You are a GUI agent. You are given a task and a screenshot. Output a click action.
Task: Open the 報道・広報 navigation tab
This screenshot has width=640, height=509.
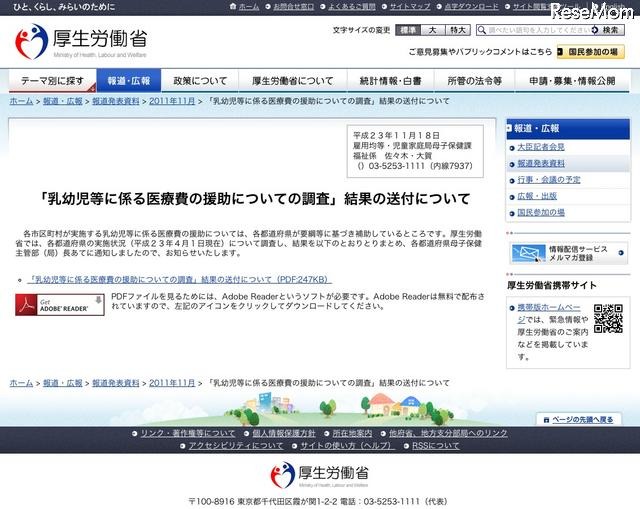(126, 81)
